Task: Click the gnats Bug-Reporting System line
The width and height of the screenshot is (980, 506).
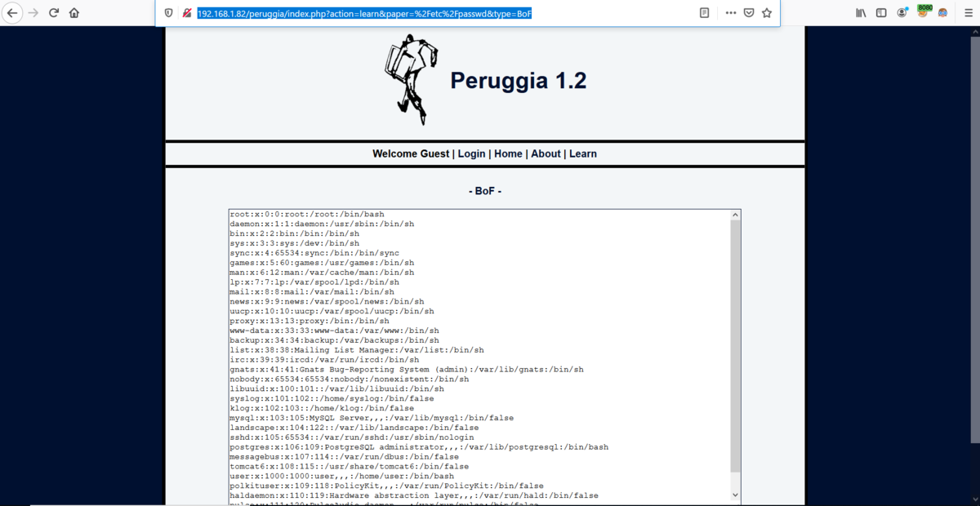Action: [407, 369]
